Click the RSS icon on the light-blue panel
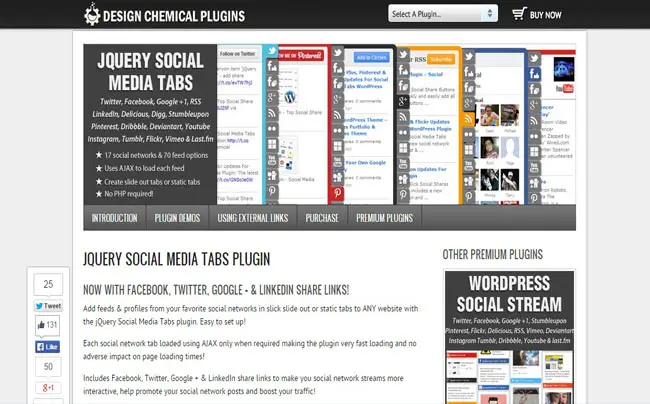 (x=272, y=113)
